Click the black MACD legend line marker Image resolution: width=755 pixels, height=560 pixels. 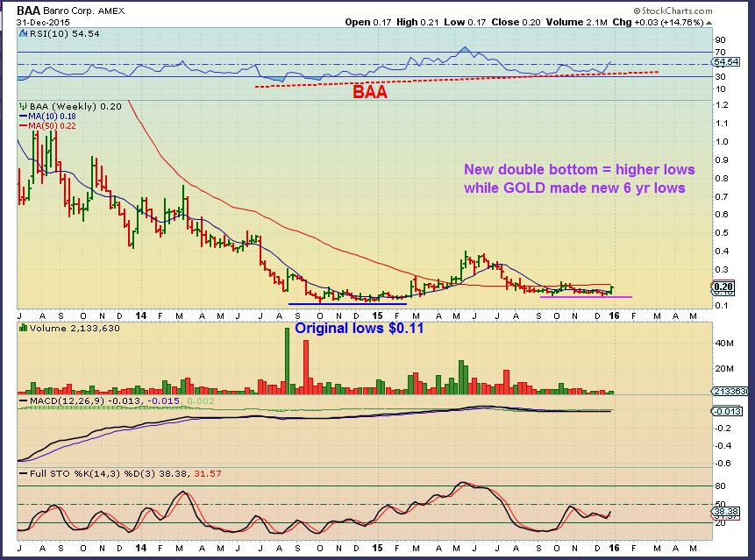[23, 401]
